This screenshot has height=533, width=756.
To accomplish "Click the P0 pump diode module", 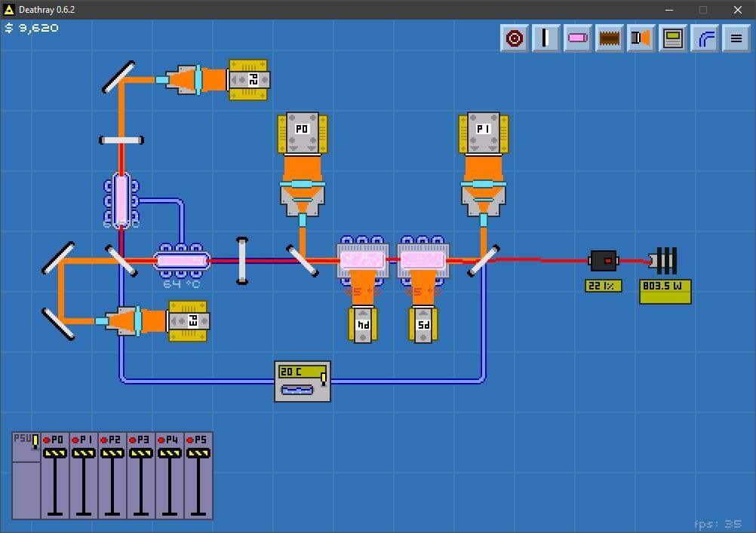I will pos(303,133).
